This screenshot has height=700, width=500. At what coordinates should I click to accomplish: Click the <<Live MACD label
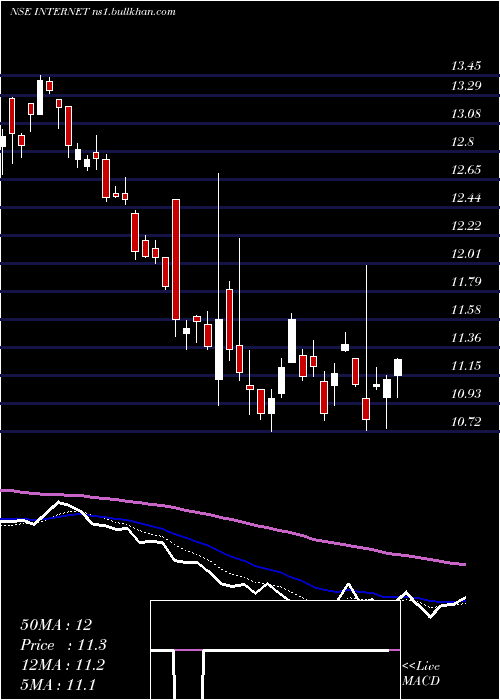[421, 674]
